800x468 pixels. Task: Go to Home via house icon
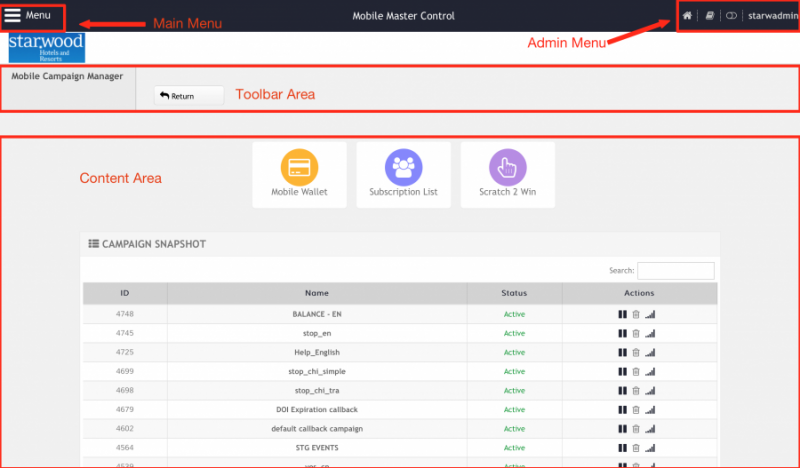[687, 16]
